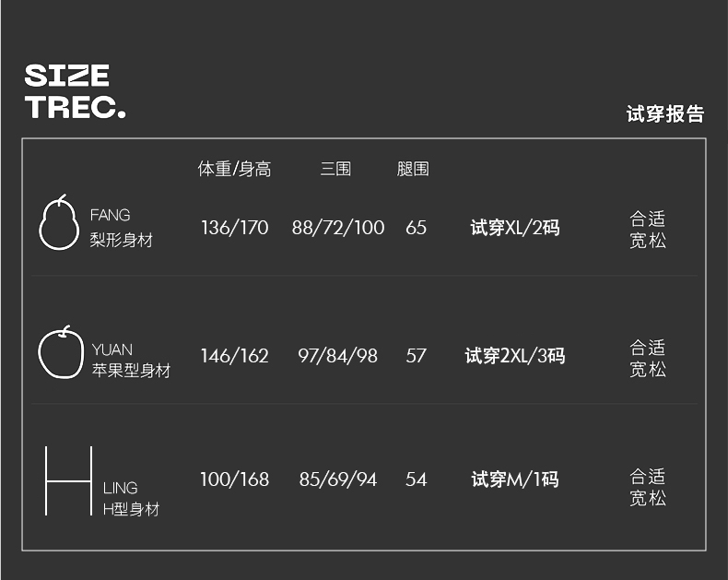This screenshot has width=728, height=580.
Task: Click the SIZE TREC. logo heading
Action: tap(75, 91)
